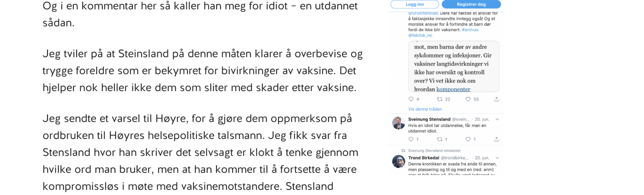Share Stensland's tweet via share icon
The height and width of the screenshot is (195, 644).
click(x=497, y=139)
